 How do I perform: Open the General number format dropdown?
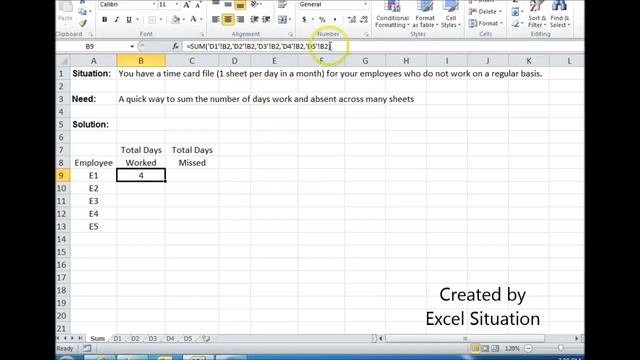pyautogui.click(x=365, y=4)
